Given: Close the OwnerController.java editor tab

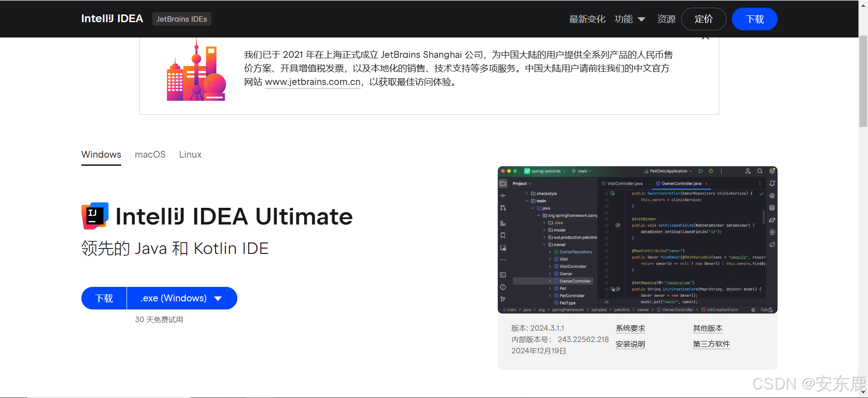Looking at the screenshot, I should pos(706,183).
